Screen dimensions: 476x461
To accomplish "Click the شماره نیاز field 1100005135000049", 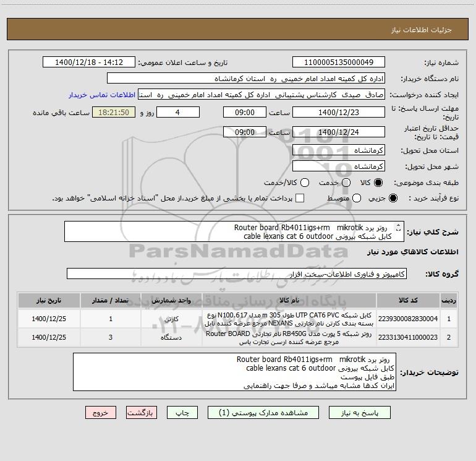I will coord(339,62).
